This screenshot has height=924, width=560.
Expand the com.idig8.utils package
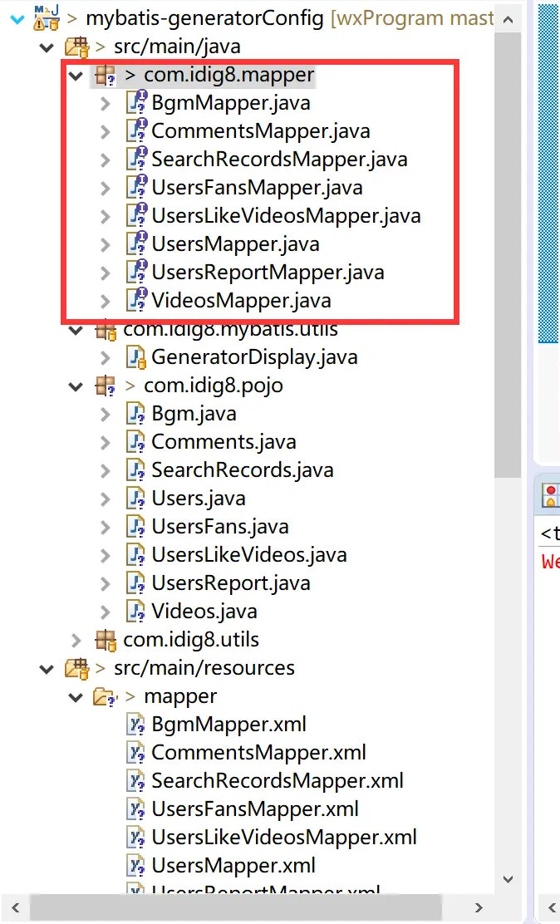point(76,641)
